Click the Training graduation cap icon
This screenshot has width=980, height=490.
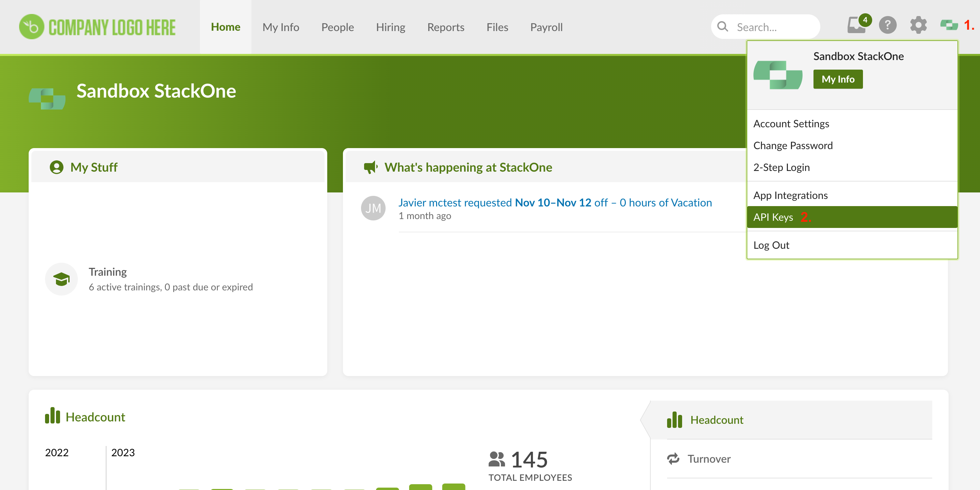tap(61, 279)
